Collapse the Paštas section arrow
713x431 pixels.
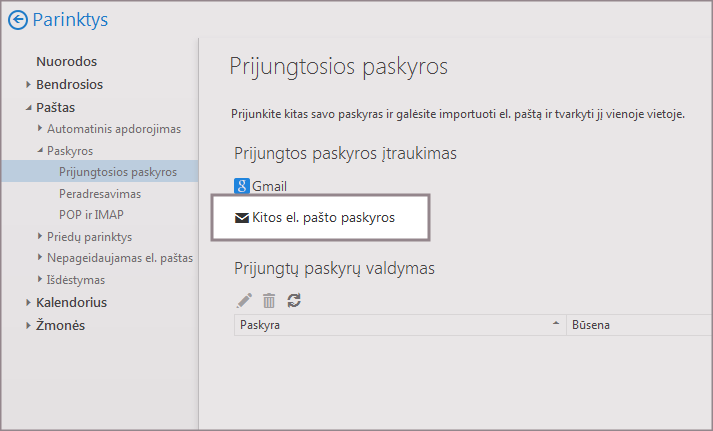tap(29, 108)
